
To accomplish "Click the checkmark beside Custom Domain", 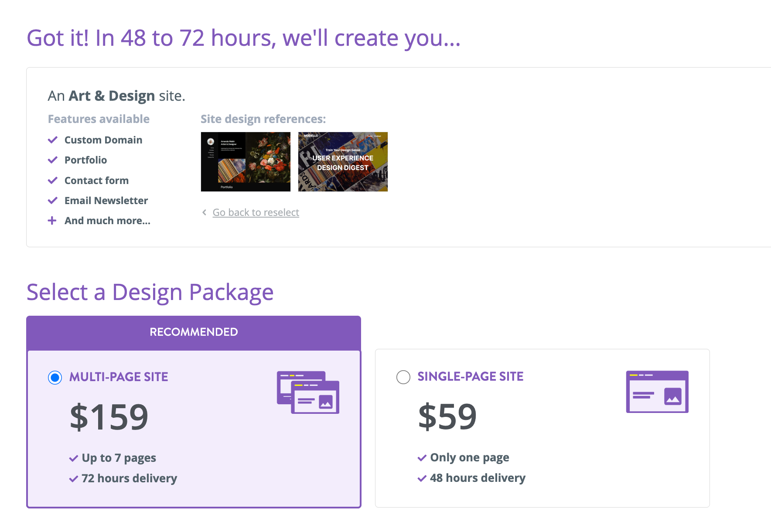I will coord(53,140).
